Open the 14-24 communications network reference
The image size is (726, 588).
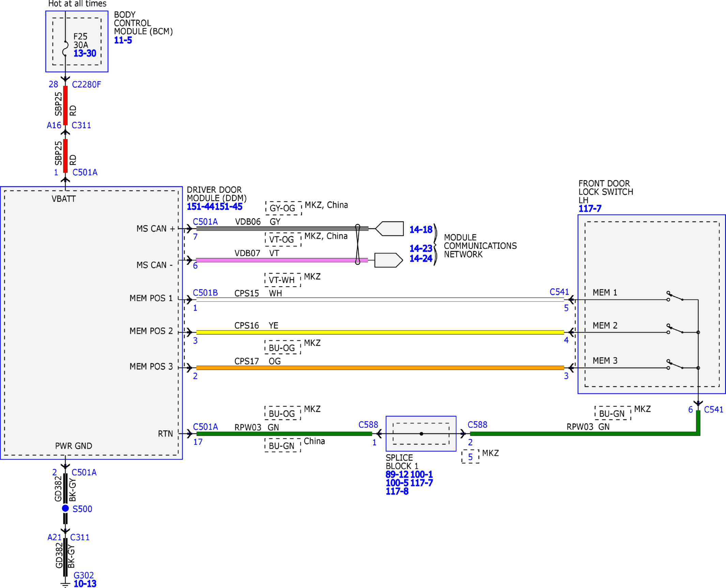coord(421,259)
